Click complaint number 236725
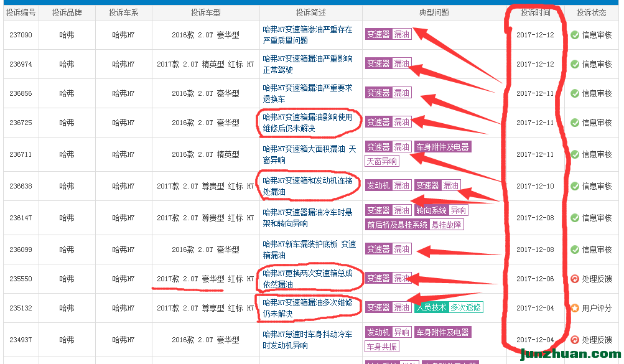 point(21,123)
